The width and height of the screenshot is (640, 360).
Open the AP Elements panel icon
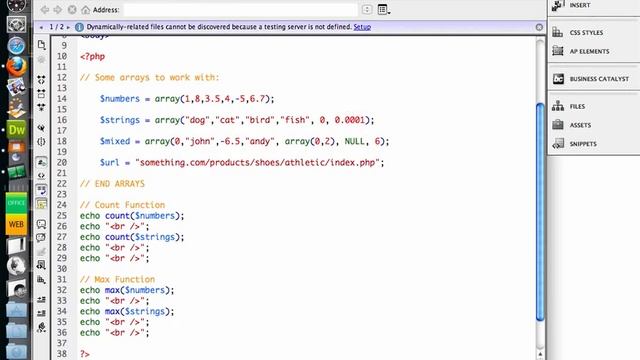[x=558, y=51]
